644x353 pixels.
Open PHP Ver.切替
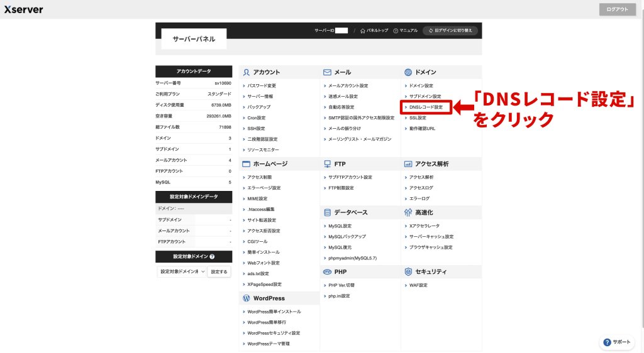coord(341,285)
